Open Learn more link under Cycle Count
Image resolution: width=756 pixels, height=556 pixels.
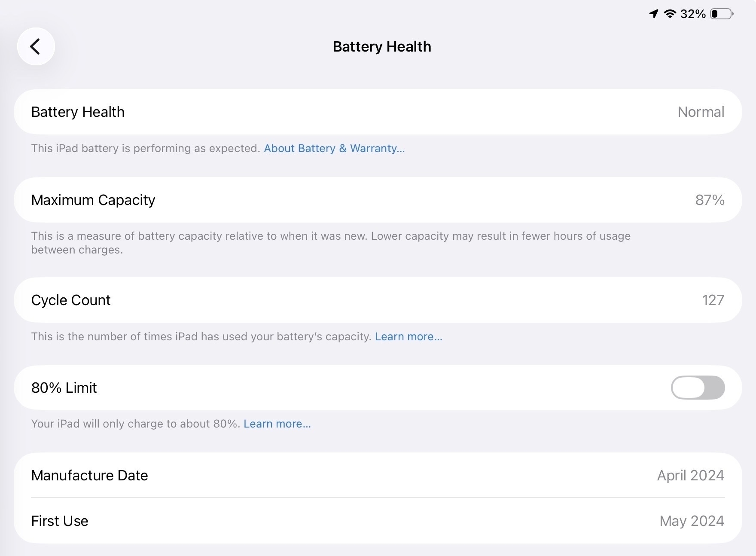pos(408,336)
